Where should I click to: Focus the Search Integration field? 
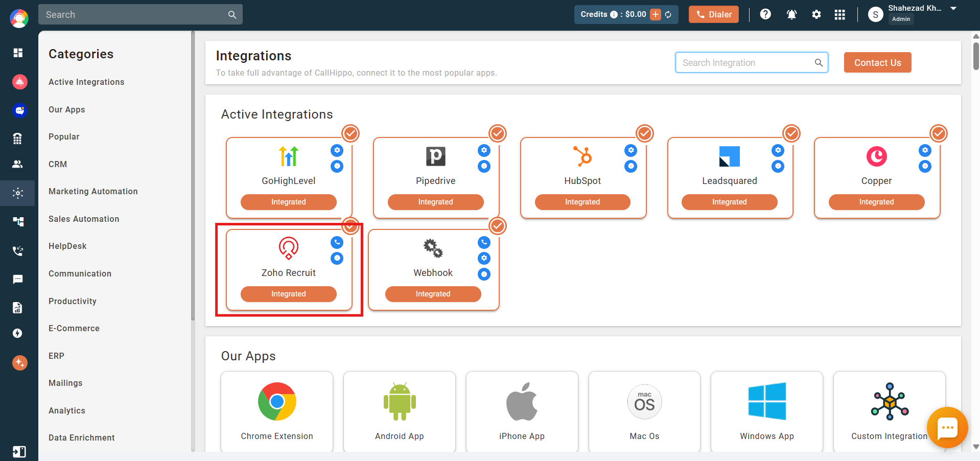pos(752,62)
